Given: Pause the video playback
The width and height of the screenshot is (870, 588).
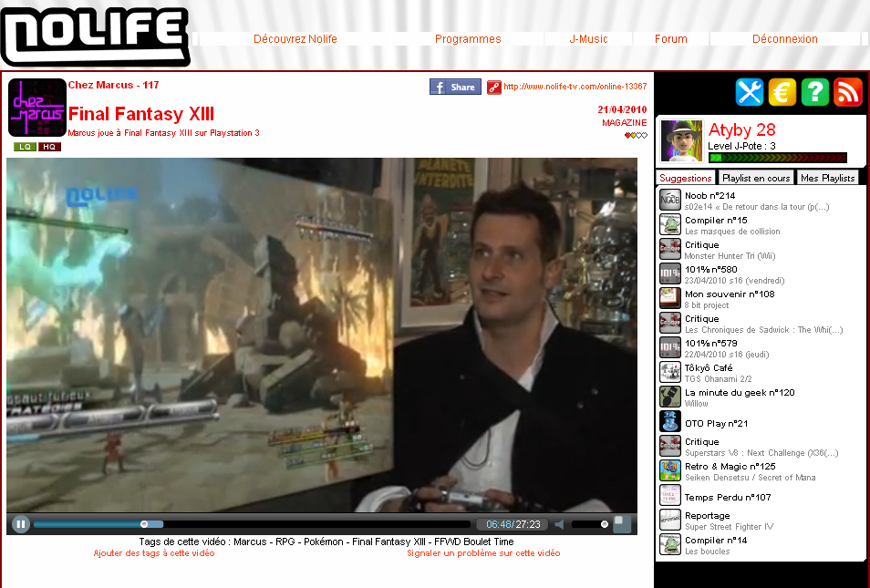Looking at the screenshot, I should coord(20,524).
